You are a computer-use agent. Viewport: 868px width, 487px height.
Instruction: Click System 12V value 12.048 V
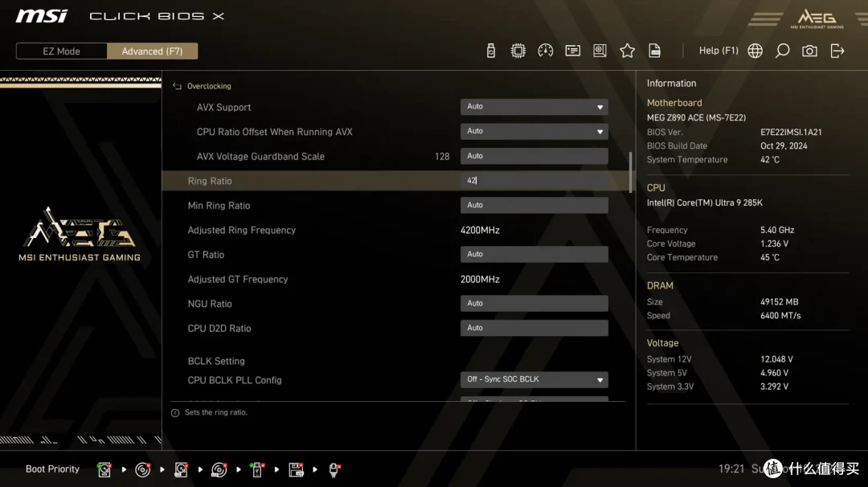(776, 360)
